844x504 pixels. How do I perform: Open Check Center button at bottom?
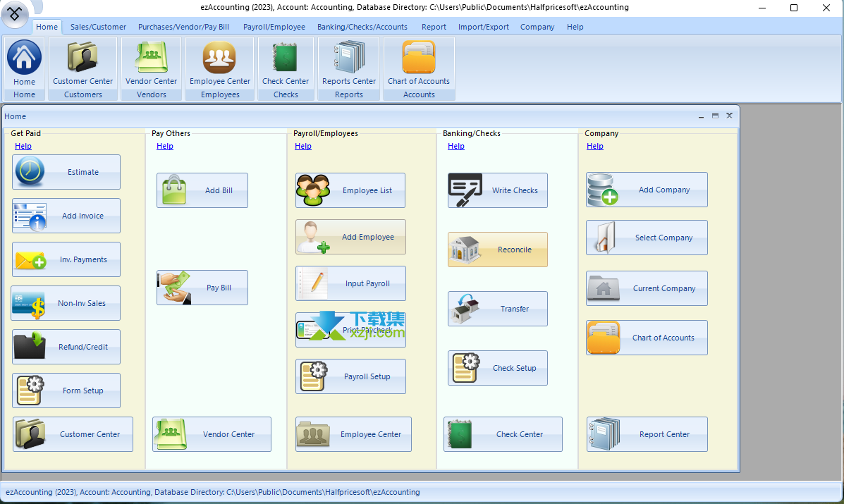503,434
